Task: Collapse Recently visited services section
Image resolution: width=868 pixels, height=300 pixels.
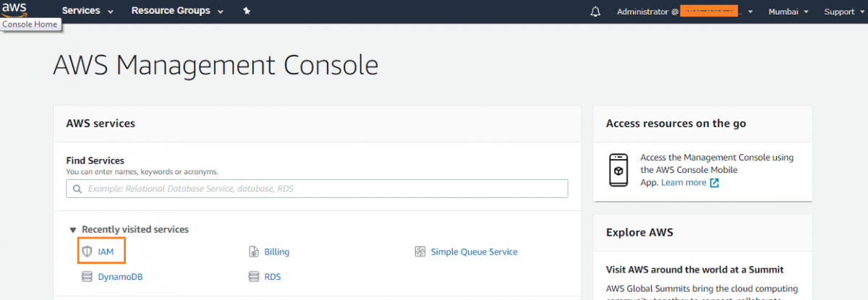Action: 73,230
